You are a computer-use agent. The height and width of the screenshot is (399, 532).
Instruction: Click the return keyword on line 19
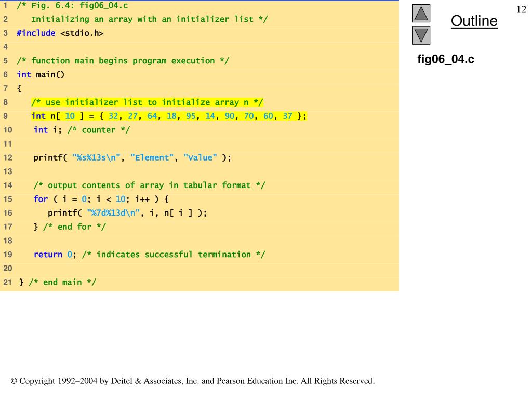click(48, 255)
